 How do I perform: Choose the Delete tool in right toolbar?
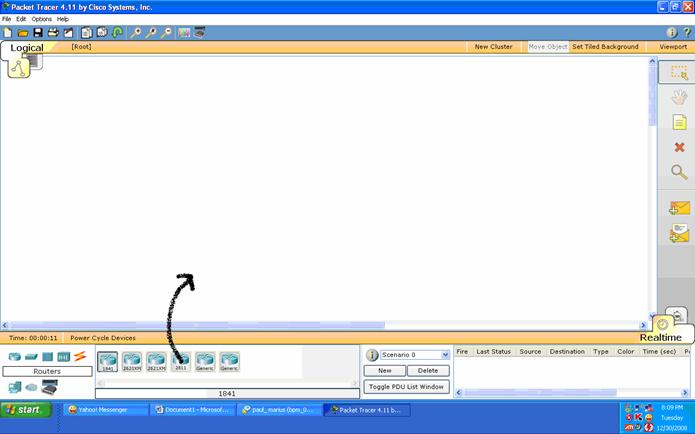[x=679, y=147]
